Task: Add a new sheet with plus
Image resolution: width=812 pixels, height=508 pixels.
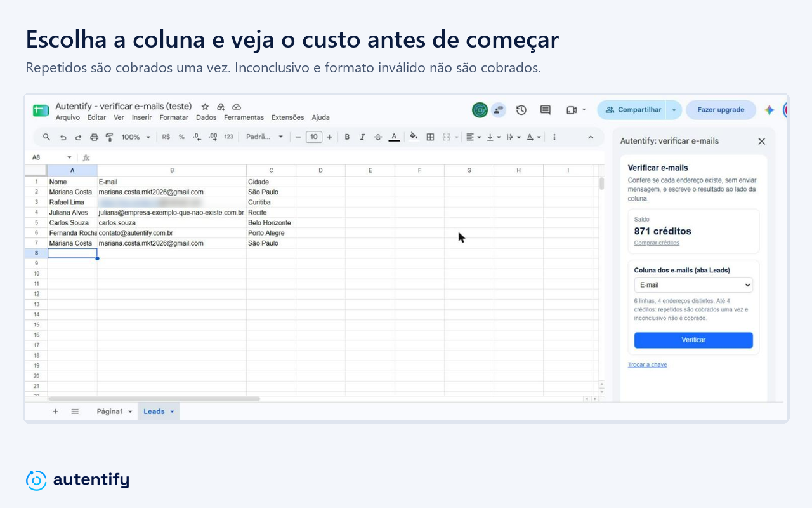Action: [x=55, y=411]
